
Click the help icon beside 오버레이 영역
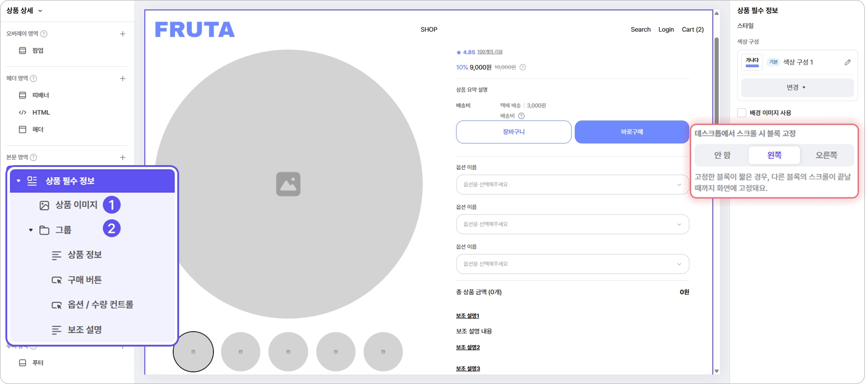44,34
